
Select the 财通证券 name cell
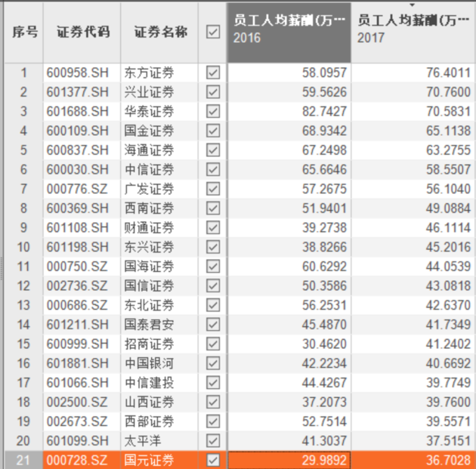[149, 228]
